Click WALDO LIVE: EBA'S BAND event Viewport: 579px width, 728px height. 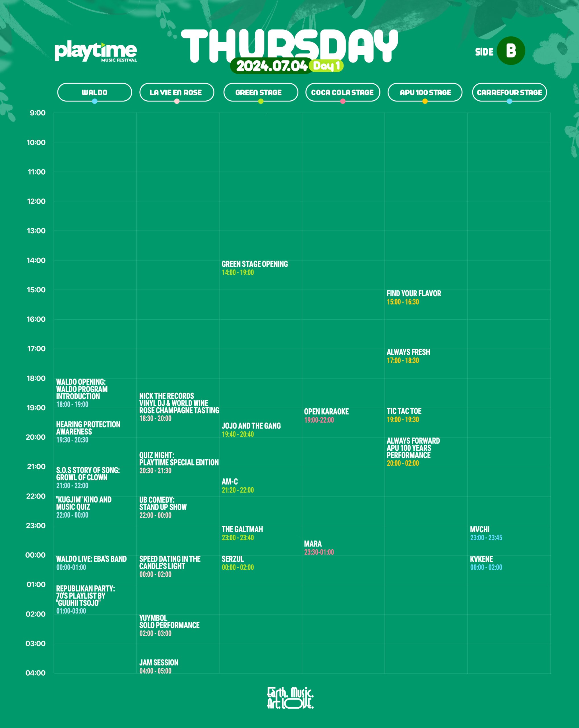92,563
